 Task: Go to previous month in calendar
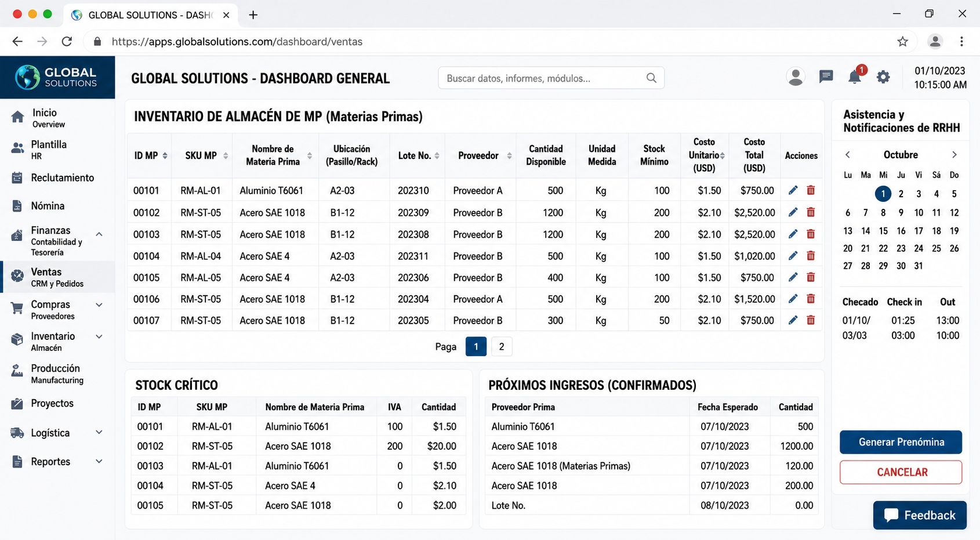[x=848, y=155]
